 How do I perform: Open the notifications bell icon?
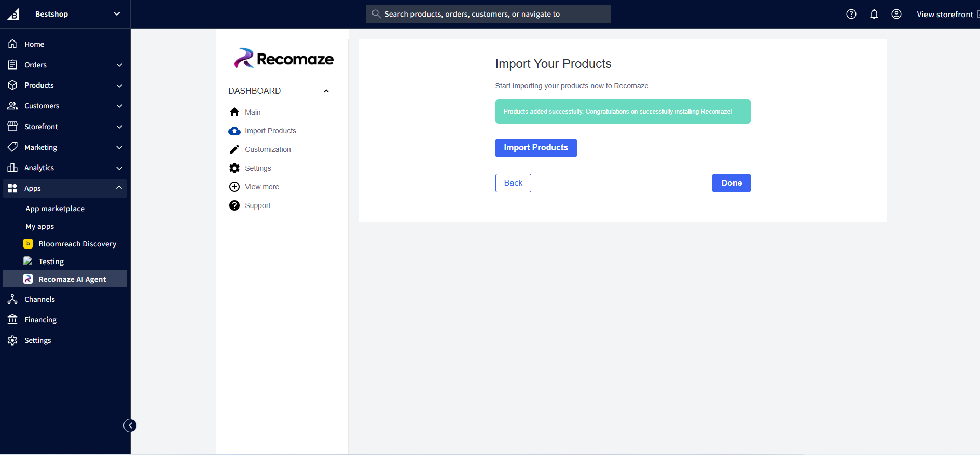coord(874,14)
